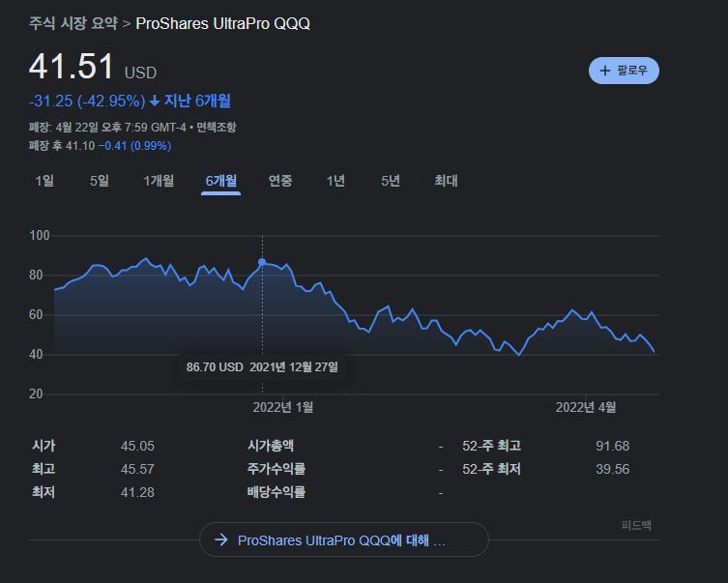Click the 폐장 후 41.10 after-hours text

click(62, 146)
